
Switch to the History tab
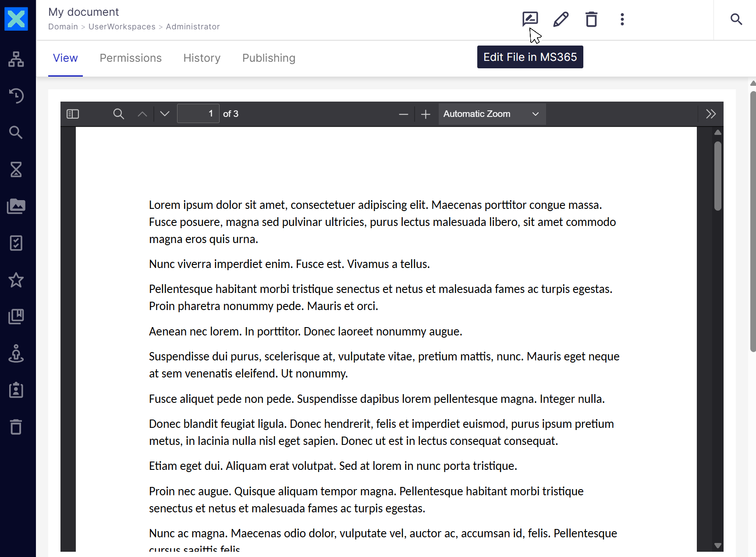202,58
